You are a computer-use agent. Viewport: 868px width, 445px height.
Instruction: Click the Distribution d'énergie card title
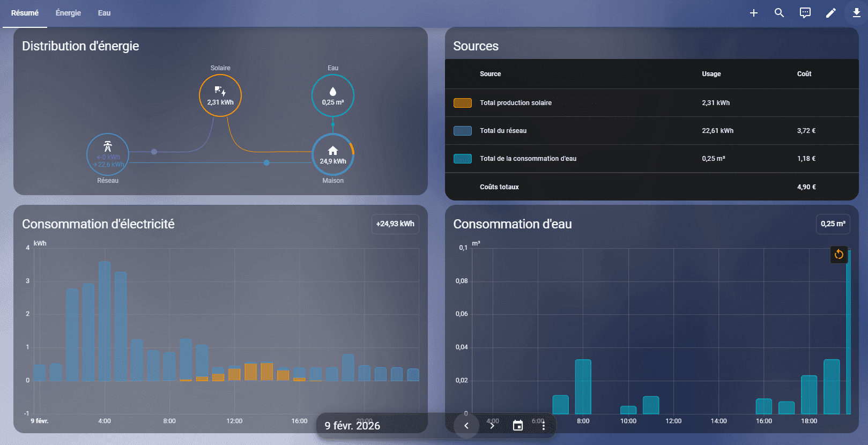[80, 46]
